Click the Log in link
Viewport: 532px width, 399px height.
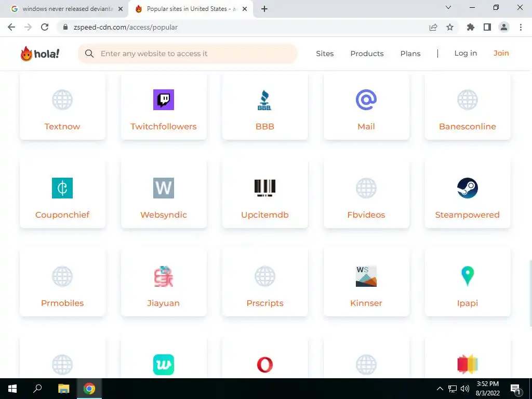click(x=465, y=54)
